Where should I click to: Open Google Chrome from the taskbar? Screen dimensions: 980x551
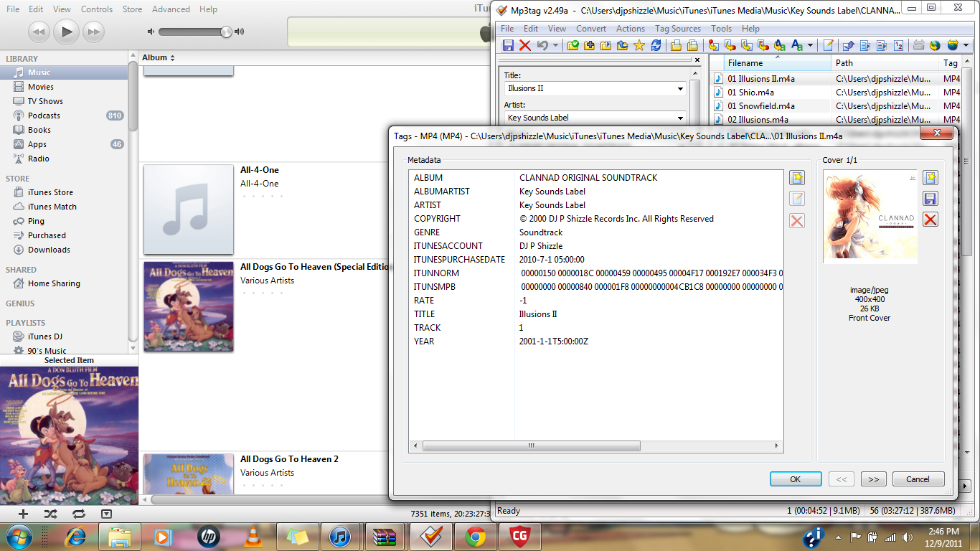475,536
